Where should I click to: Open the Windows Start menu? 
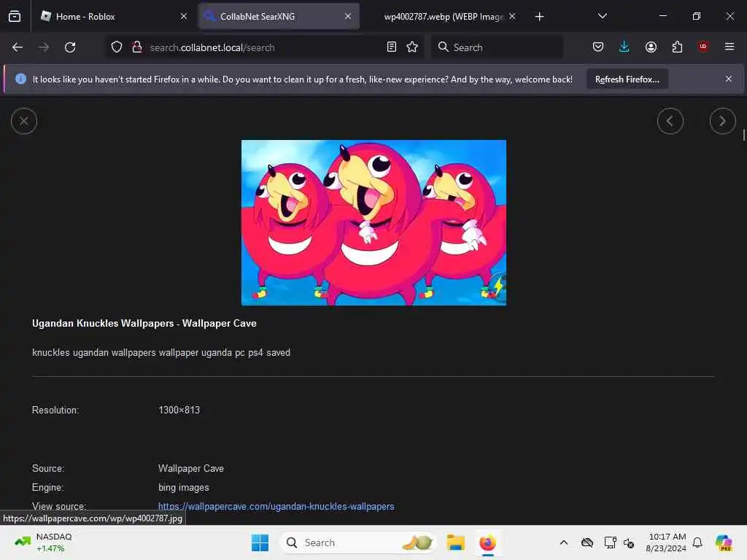tap(260, 542)
